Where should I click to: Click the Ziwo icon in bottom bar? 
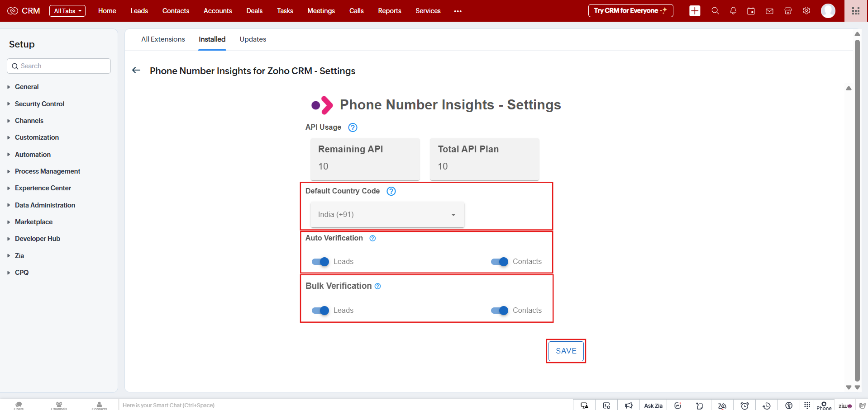[x=844, y=405]
